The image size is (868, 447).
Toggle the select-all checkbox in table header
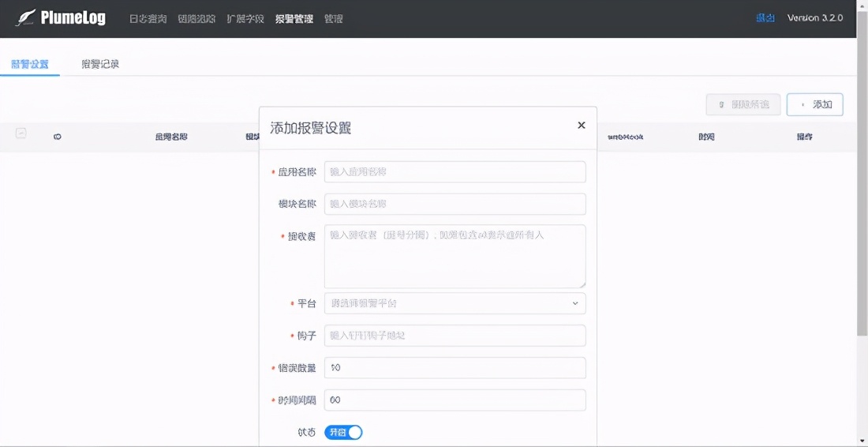point(21,133)
